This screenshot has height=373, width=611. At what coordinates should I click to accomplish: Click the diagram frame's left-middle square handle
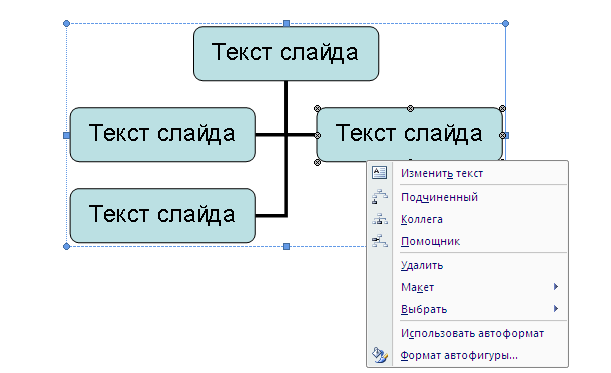[66, 135]
